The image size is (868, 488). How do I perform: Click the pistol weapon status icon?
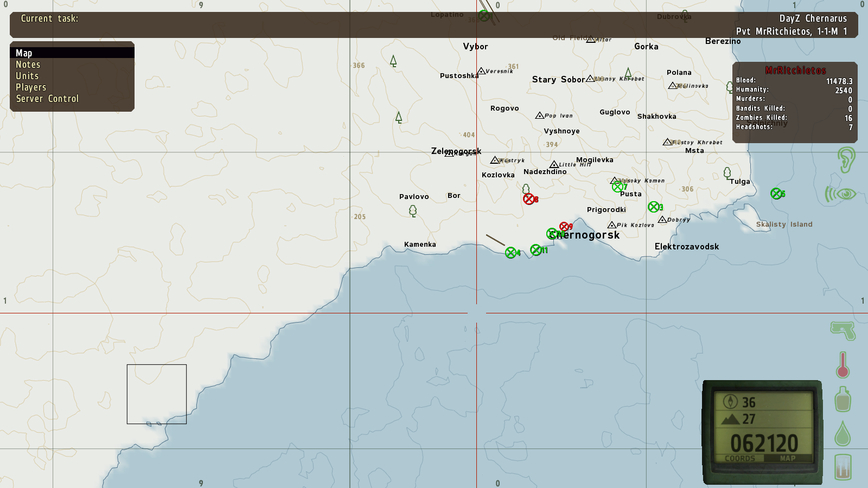pyautogui.click(x=843, y=330)
